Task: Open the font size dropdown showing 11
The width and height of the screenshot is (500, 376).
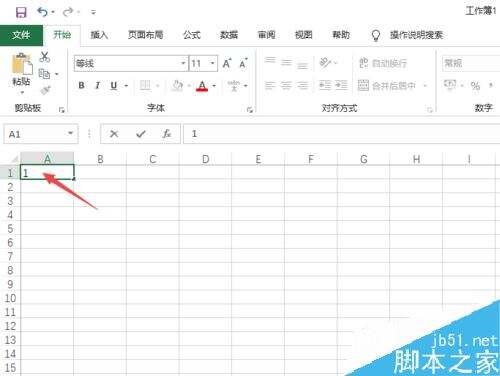Action: [x=212, y=63]
